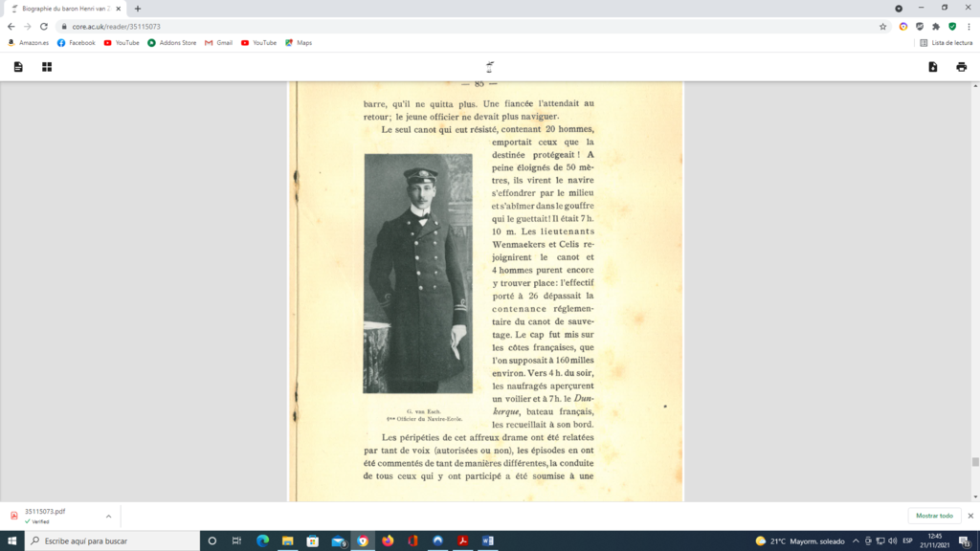The width and height of the screenshot is (980, 551).
Task: Open the YouTube bookmark next to Gmail
Action: (258, 42)
